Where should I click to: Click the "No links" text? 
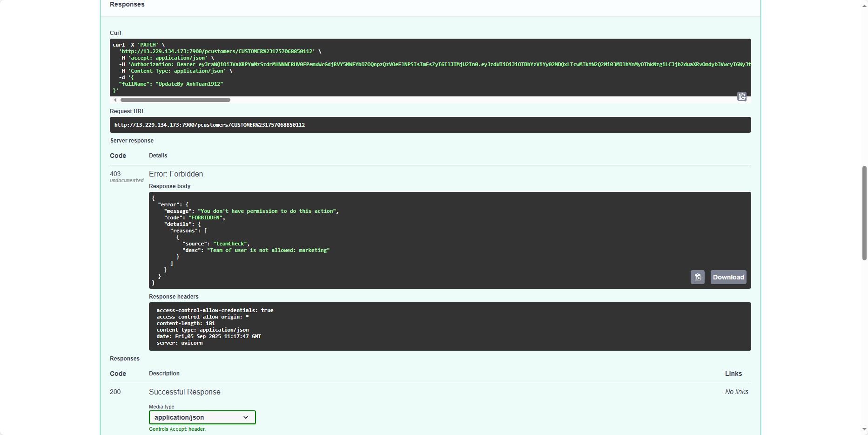tap(736, 392)
